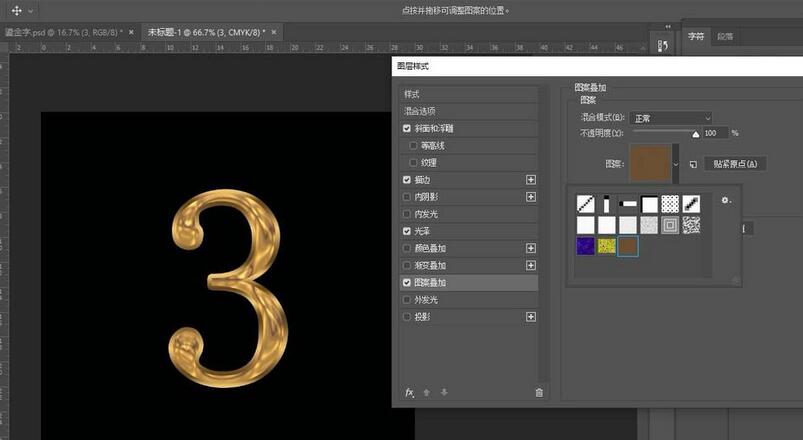The width and height of the screenshot is (803, 440).
Task: Close the 未标题-1 document tab
Action: coord(274,32)
